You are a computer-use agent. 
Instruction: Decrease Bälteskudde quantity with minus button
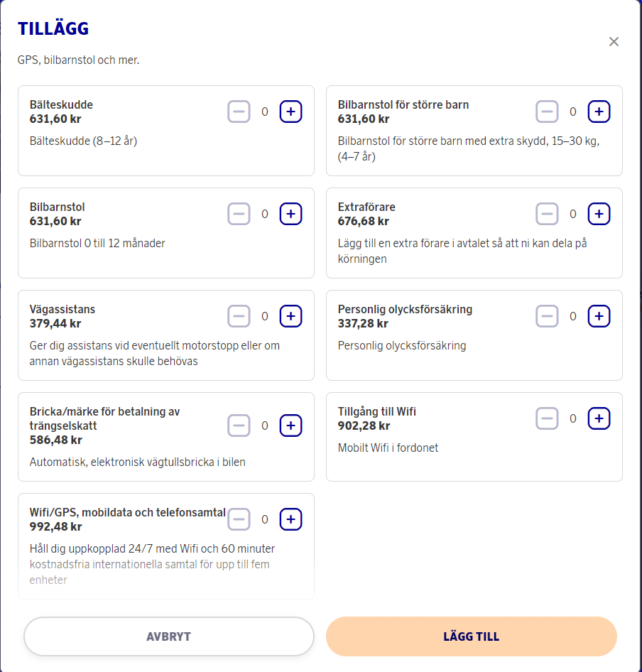click(x=239, y=112)
